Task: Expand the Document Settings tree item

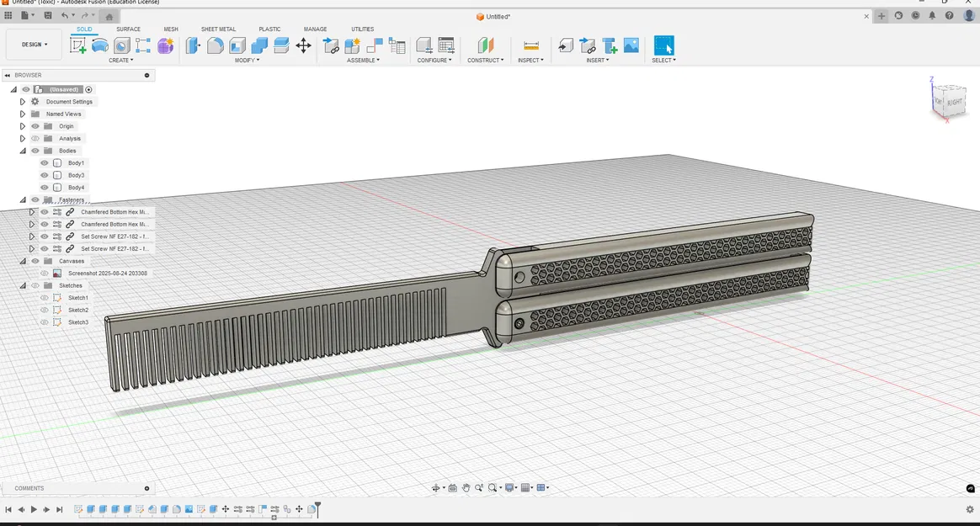Action: click(x=22, y=101)
